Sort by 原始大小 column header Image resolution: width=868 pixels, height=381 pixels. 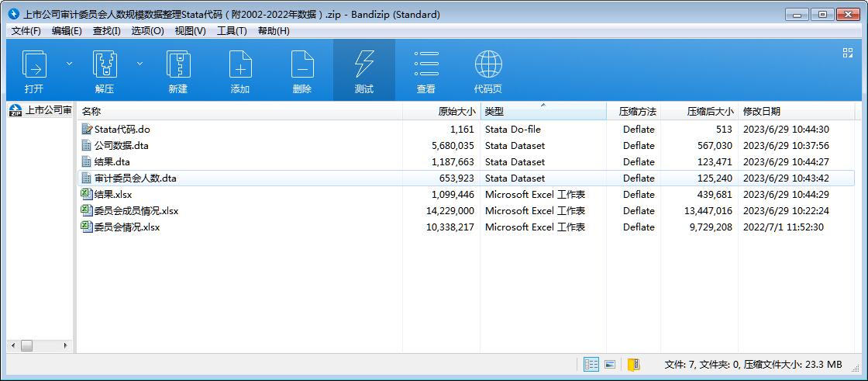[441, 112]
